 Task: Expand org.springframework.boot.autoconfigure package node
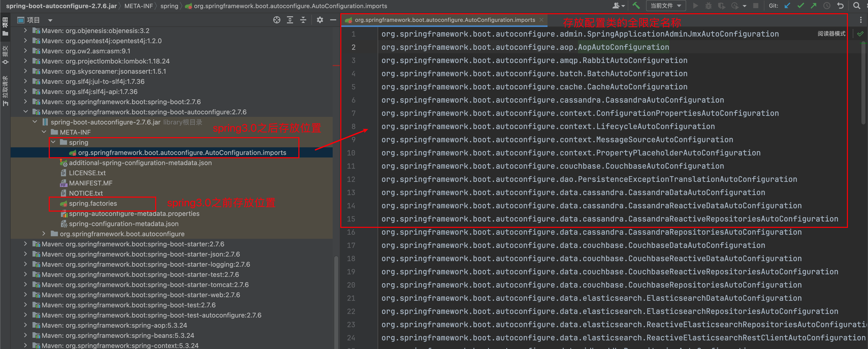click(x=44, y=234)
